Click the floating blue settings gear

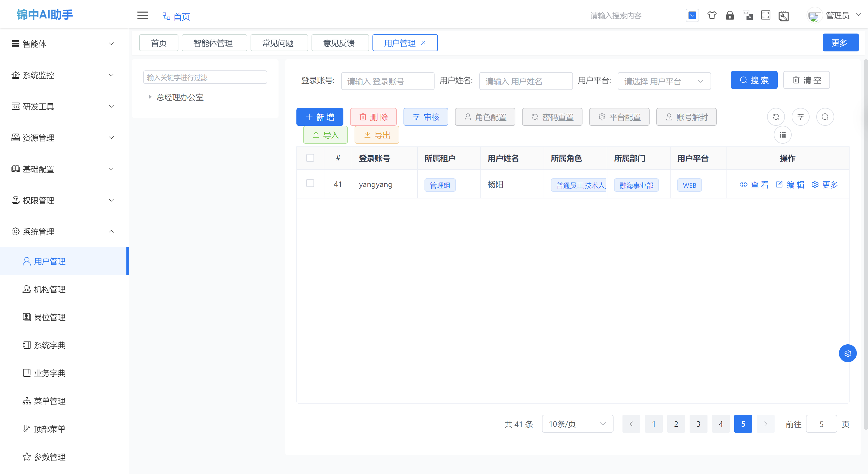pyautogui.click(x=847, y=353)
